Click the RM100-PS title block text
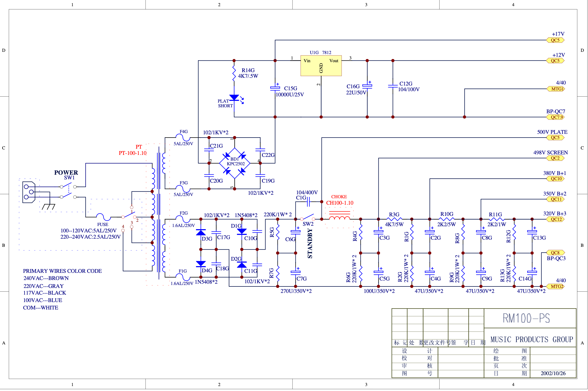Image resolution: width=588 pixels, height=391 pixels. click(526, 318)
